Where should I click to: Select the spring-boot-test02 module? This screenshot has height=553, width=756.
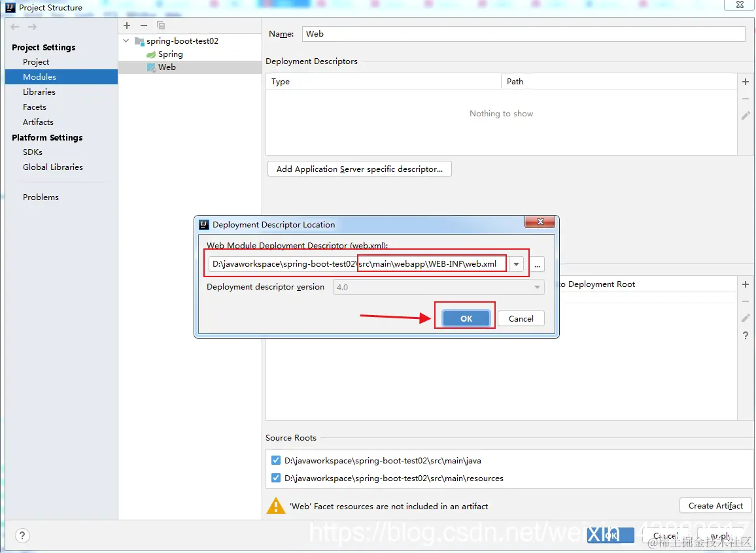point(182,41)
